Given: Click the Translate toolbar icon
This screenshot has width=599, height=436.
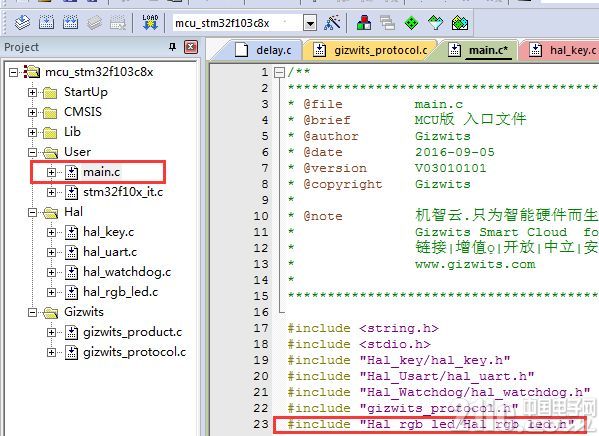Looking at the screenshot, I should [x=23, y=23].
